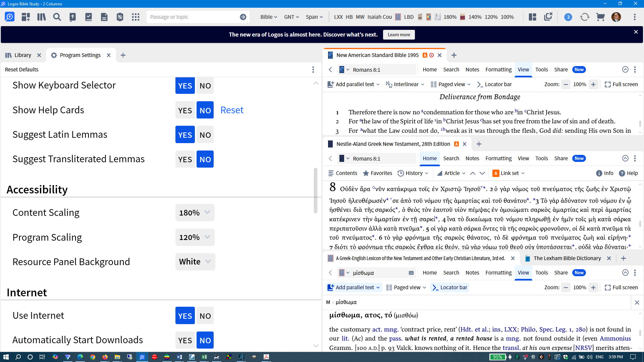644x362 pixels.
Task: Click next article down arrow in NA28
Action: (x=482, y=173)
